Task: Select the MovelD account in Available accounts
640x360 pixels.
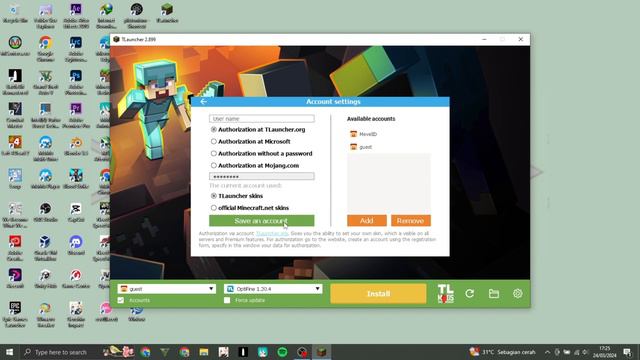Action: tap(363, 134)
